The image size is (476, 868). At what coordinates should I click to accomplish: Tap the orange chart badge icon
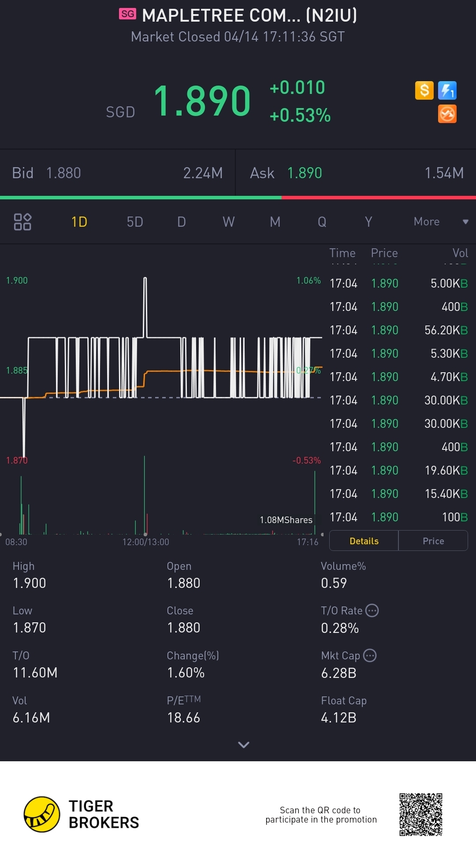click(447, 114)
